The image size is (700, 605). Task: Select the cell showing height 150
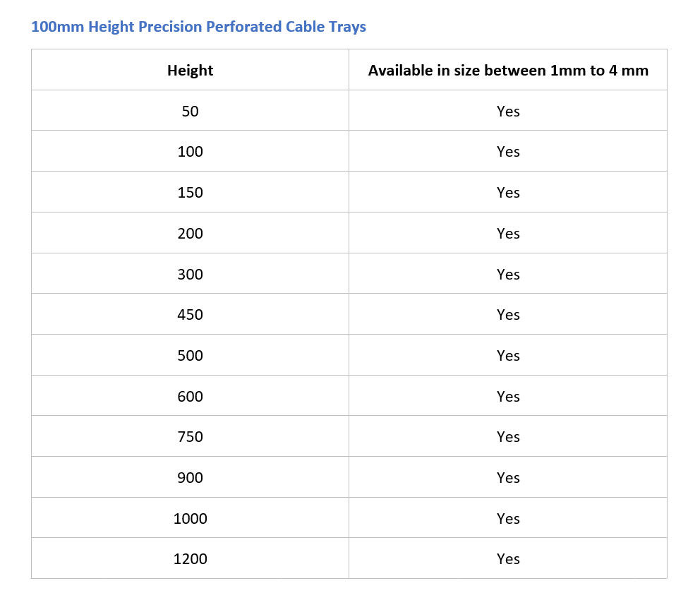(x=191, y=192)
